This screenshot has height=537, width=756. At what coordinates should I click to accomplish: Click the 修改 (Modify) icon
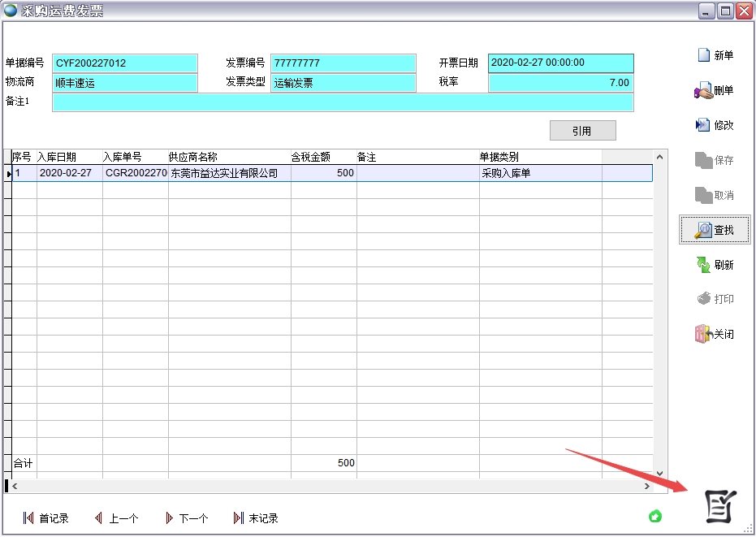coord(703,125)
